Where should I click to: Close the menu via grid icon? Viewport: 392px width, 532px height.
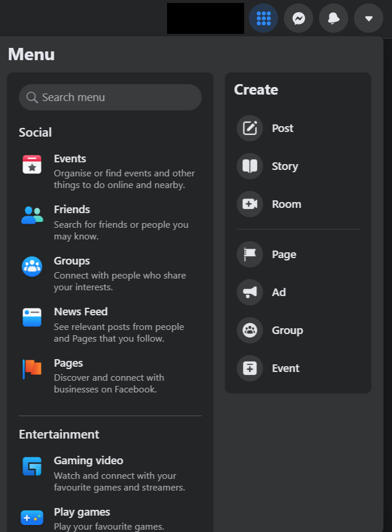coord(263,19)
